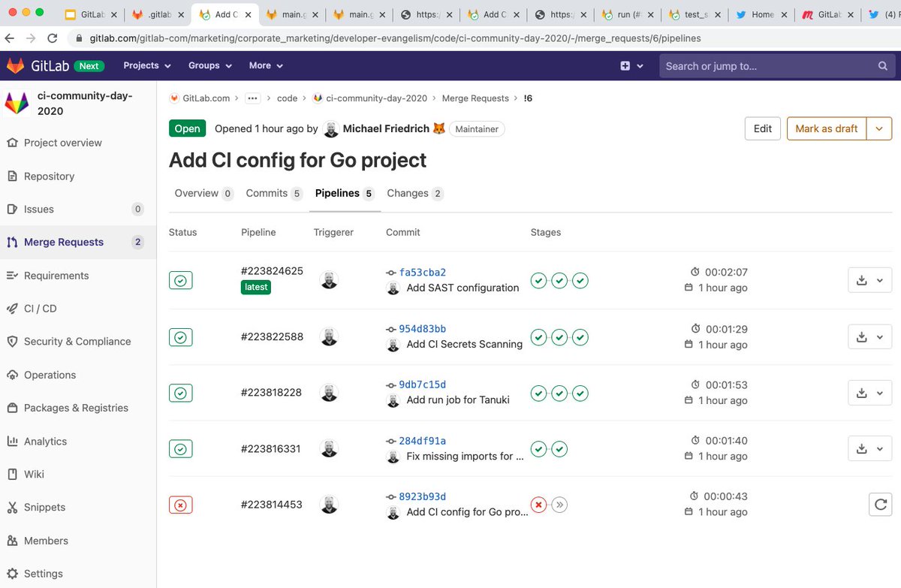Click Mark as draft button
Image resolution: width=901 pixels, height=588 pixels.
827,128
